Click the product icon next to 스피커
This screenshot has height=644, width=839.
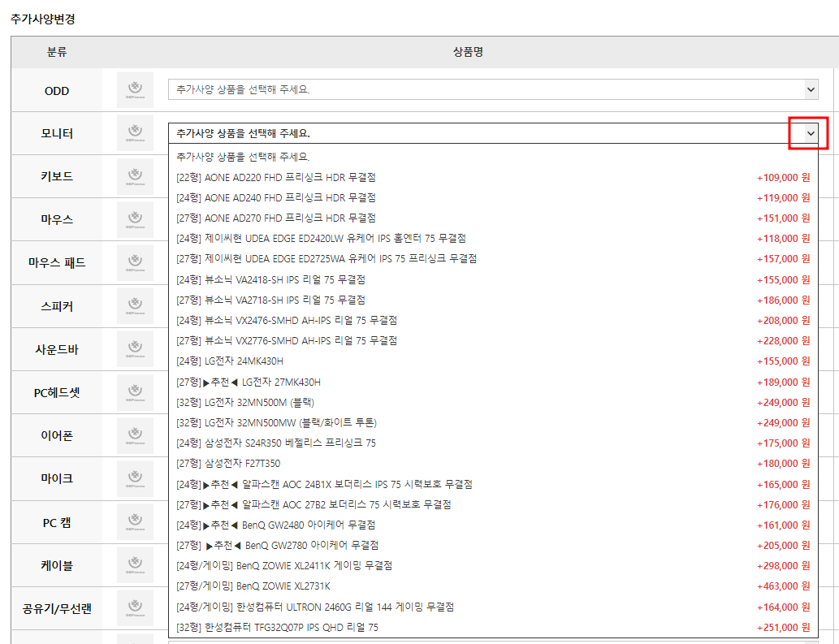[135, 305]
